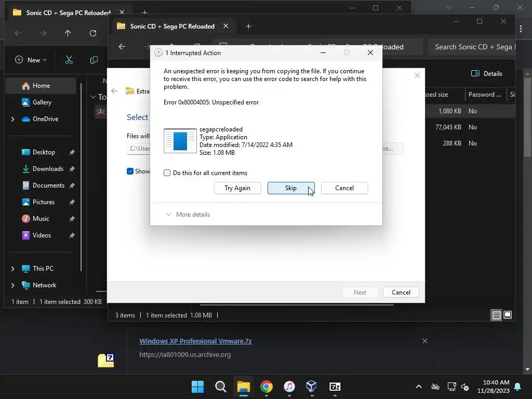Toggle the Details pane button
The height and width of the screenshot is (399, 532).
[486, 74]
